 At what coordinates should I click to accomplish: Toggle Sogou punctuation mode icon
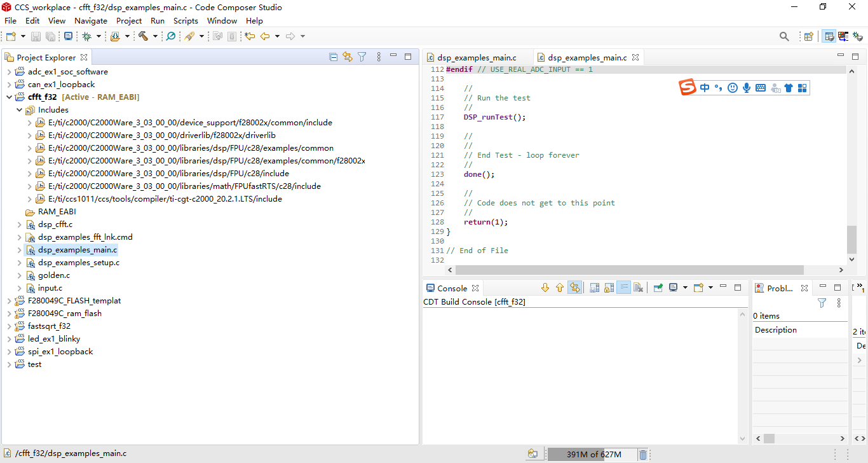719,88
